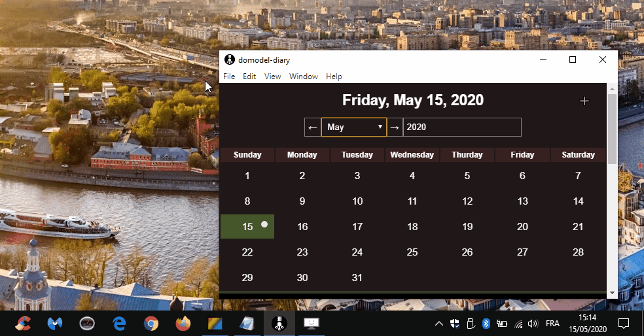Select day 5 in calendar

tap(467, 176)
